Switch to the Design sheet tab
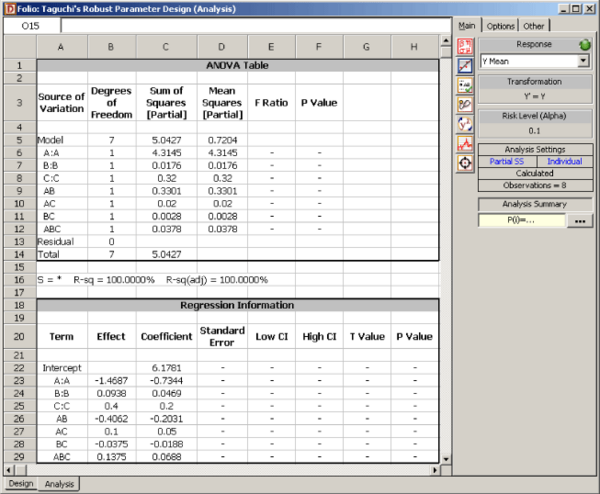The height and width of the screenshot is (494, 600). (x=21, y=483)
